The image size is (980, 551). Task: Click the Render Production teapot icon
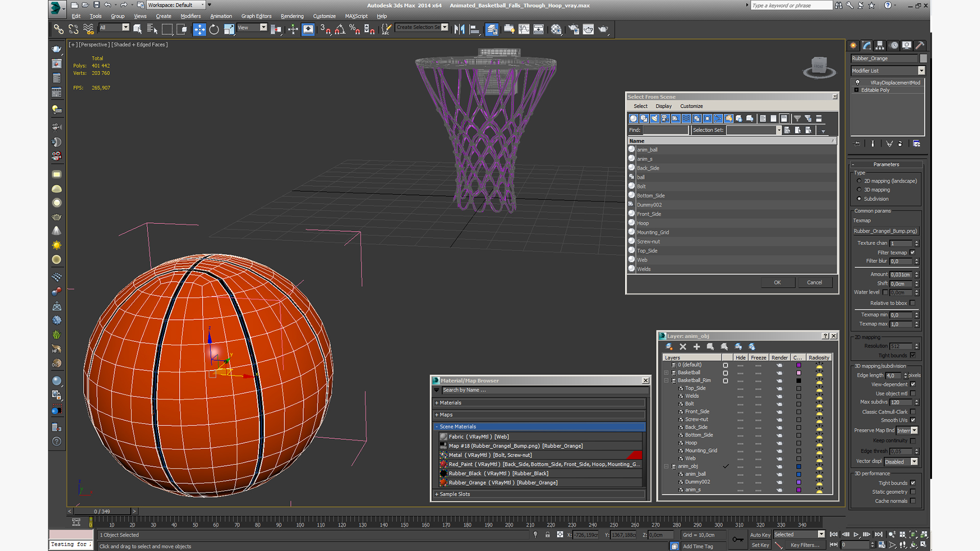[x=603, y=29]
